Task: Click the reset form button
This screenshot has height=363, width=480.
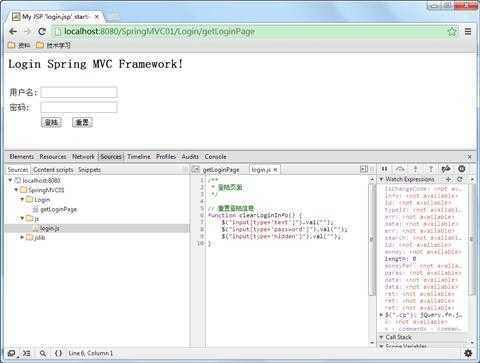Action: point(82,122)
